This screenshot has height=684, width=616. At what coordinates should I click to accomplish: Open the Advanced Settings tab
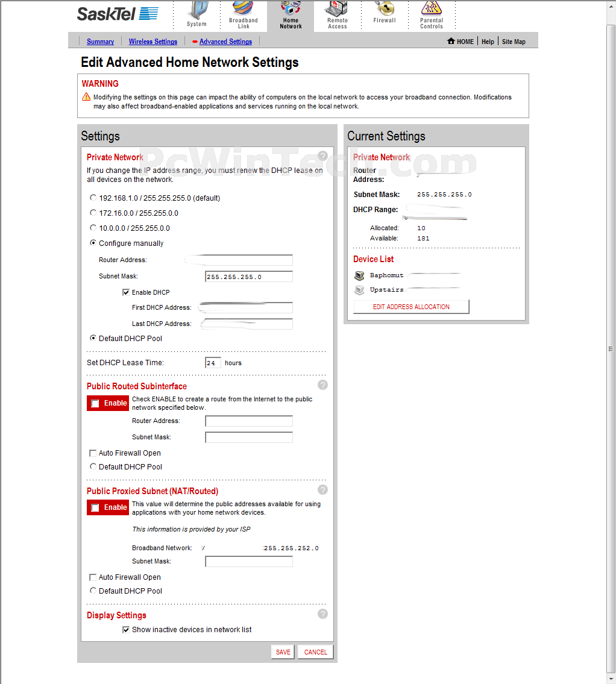pyautogui.click(x=225, y=42)
